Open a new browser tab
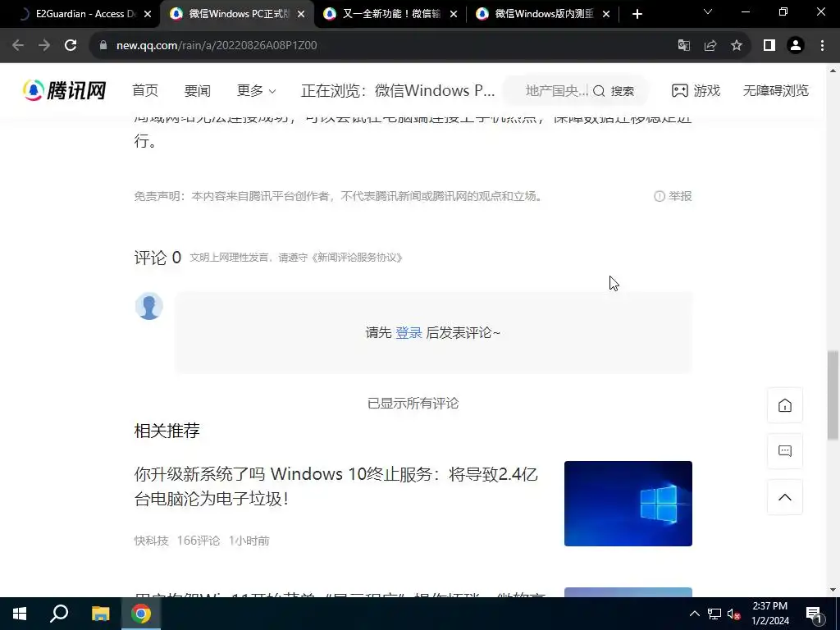Image resolution: width=840 pixels, height=630 pixels. [637, 15]
